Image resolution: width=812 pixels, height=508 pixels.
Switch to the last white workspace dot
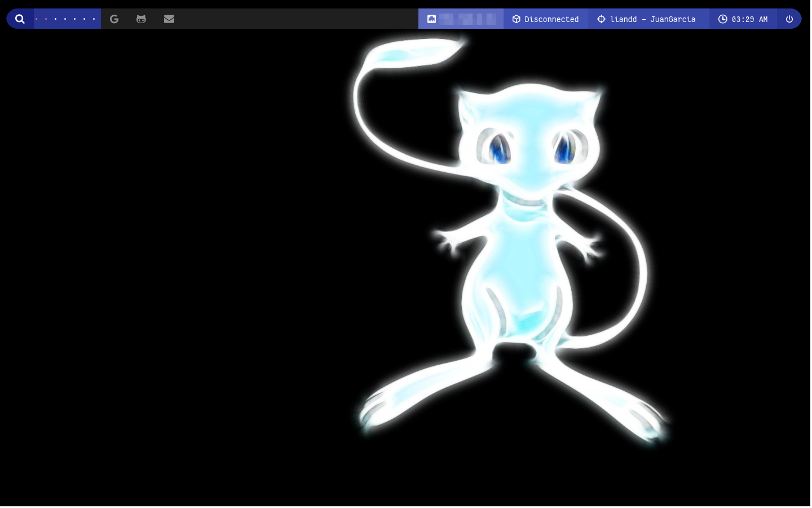pos(94,19)
